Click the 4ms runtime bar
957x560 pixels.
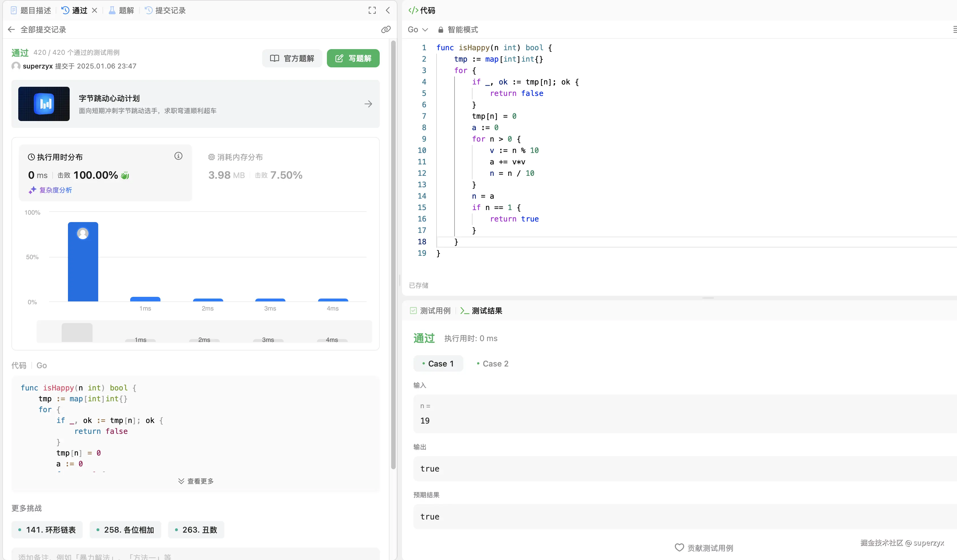pos(333,300)
